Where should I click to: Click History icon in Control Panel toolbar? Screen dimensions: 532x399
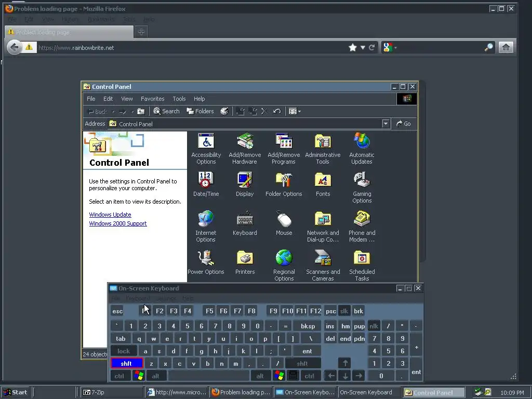point(224,111)
